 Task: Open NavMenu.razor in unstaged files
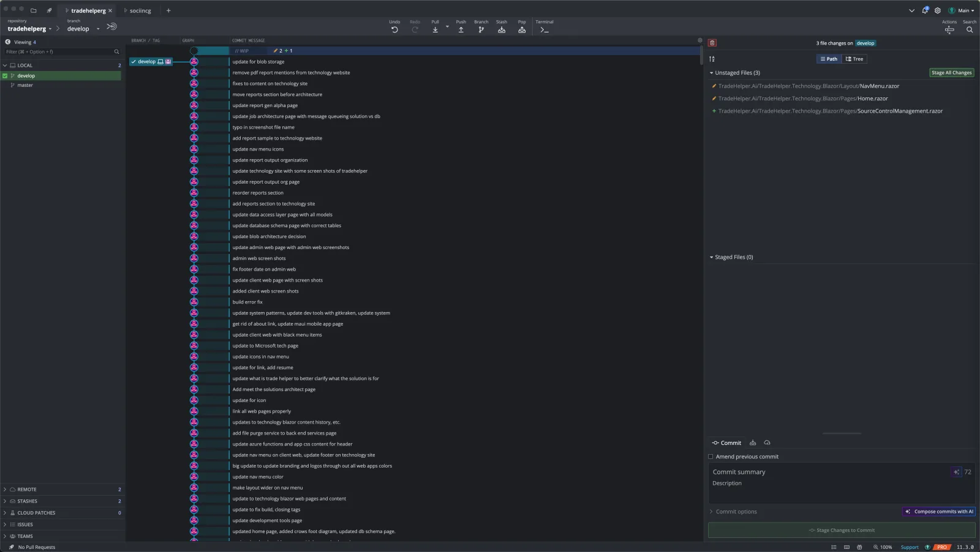809,86
